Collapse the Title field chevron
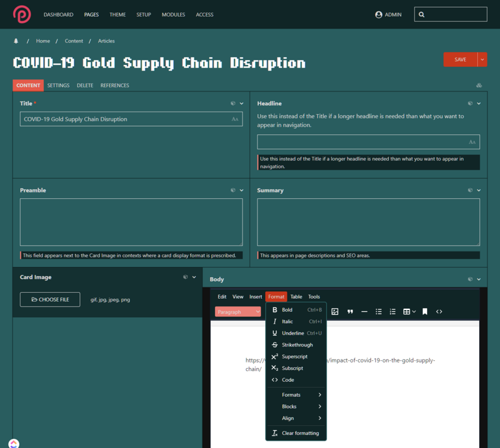500x448 pixels. pos(242,103)
